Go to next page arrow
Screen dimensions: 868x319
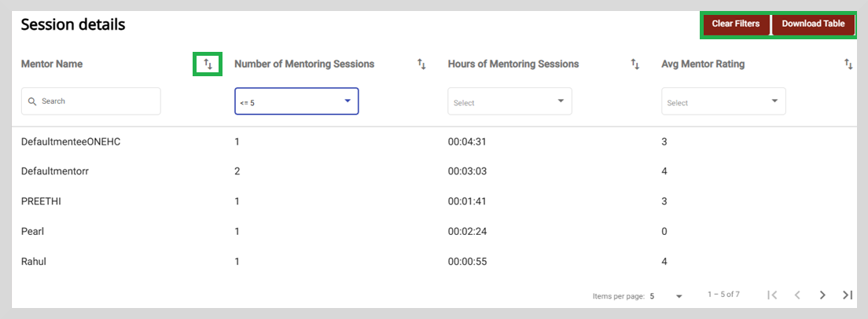pyautogui.click(x=822, y=295)
